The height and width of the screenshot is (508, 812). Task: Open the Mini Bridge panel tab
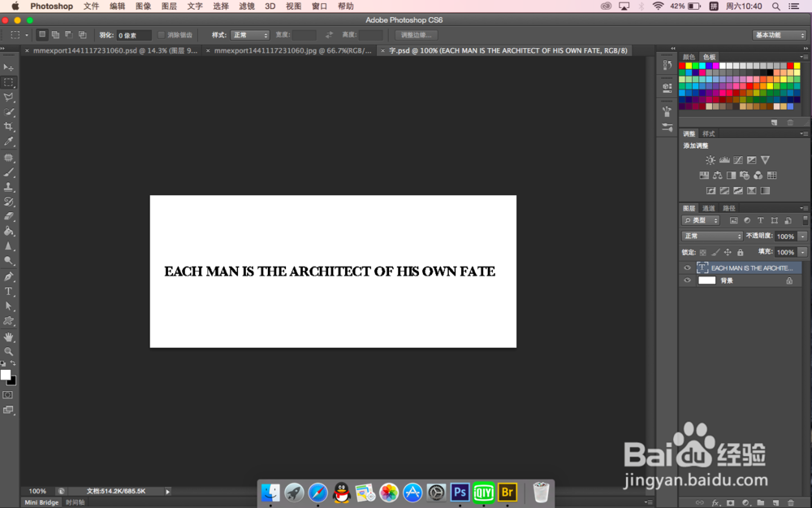pos(41,502)
